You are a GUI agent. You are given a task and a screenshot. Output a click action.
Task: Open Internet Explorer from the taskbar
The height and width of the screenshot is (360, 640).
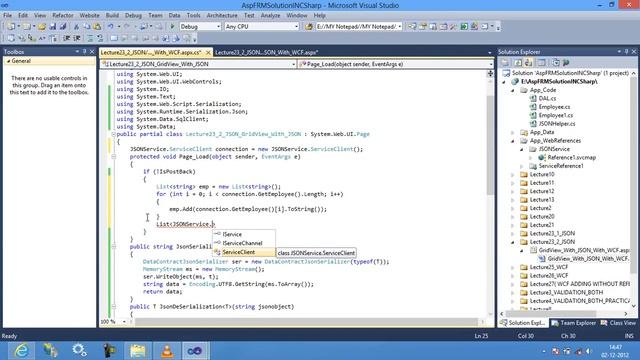tap(21, 350)
